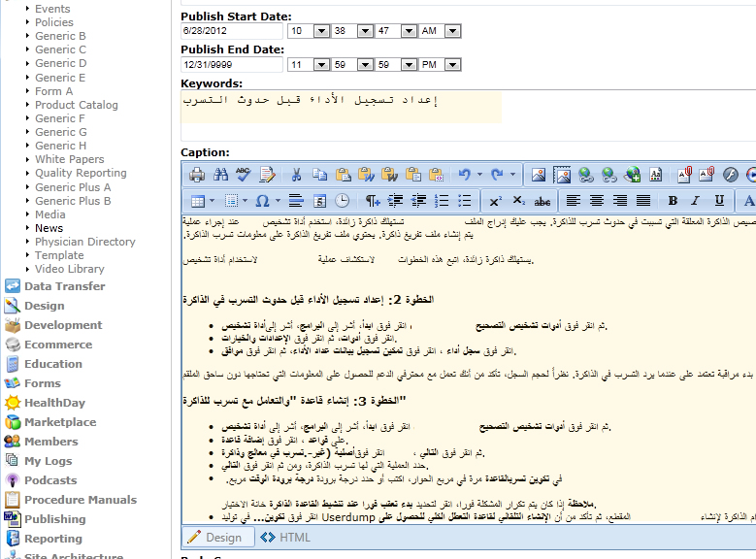Open Physician Directory in sidebar

coord(85,242)
